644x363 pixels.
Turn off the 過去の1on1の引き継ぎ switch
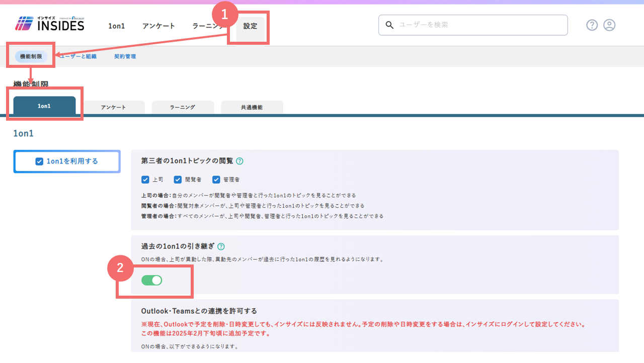coord(151,280)
